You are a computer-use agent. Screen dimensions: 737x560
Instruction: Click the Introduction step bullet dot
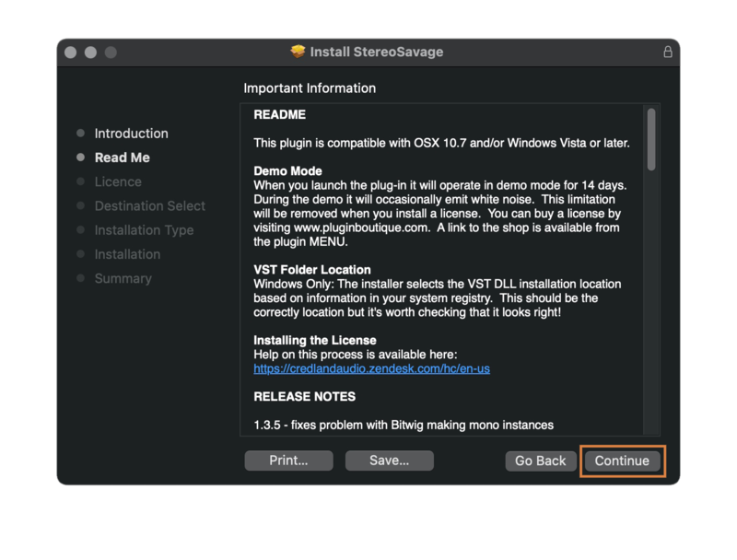81,134
